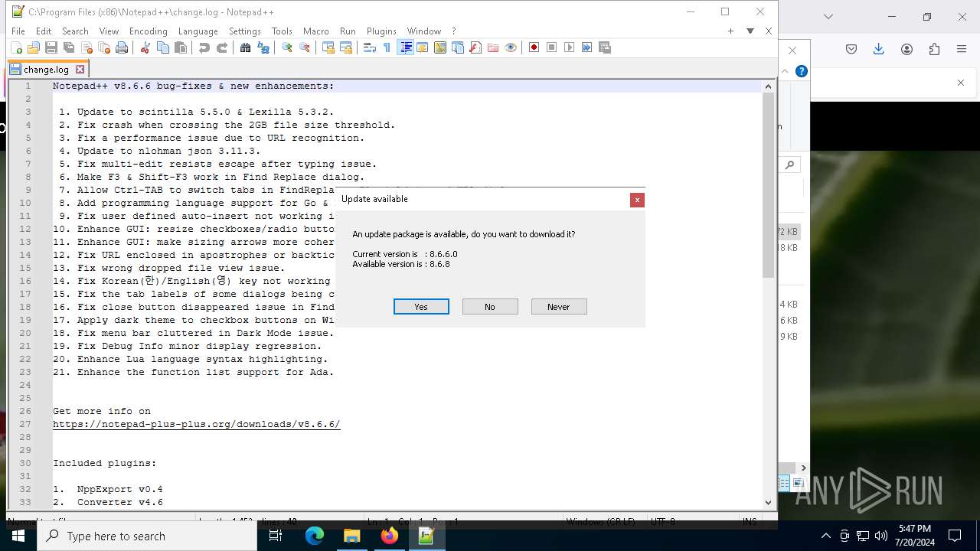Viewport: 980px width, 551px height.
Task: Open Replace via toolbar icon
Action: [263, 47]
